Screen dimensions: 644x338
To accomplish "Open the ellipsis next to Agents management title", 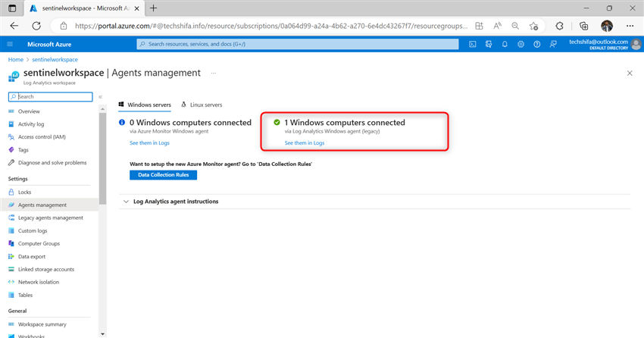I will coord(214,73).
